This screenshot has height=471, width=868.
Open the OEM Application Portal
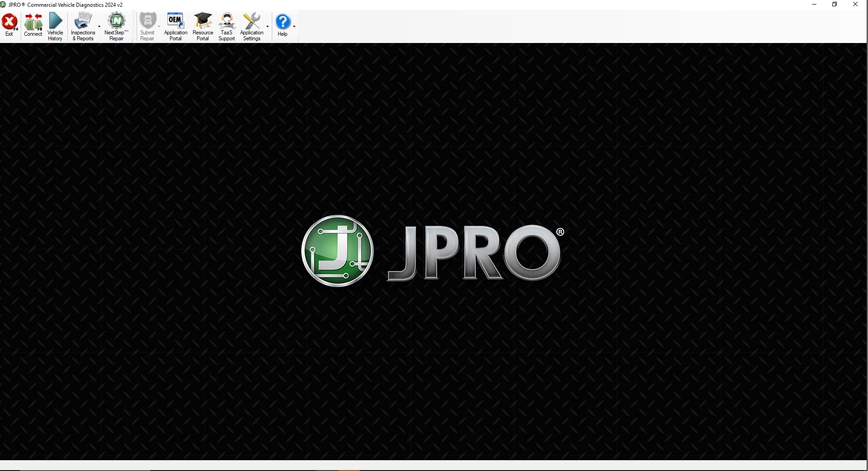(x=175, y=25)
